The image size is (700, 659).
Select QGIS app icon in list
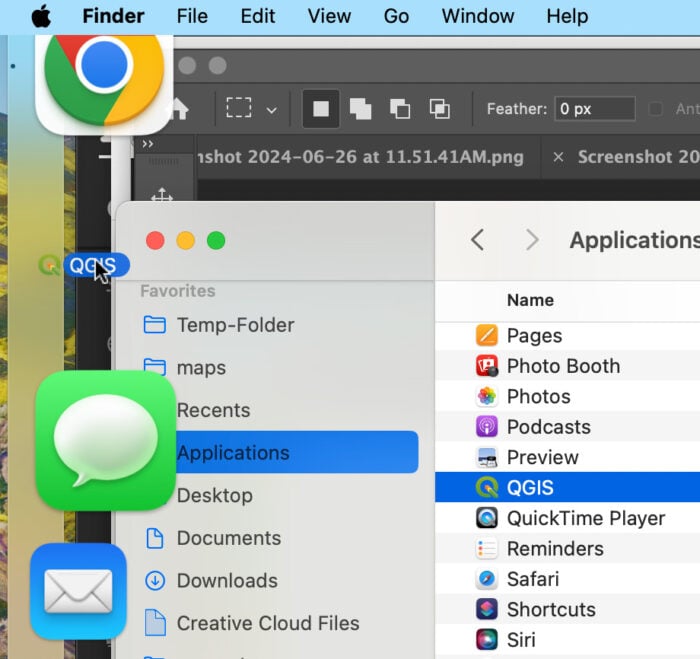coord(487,488)
